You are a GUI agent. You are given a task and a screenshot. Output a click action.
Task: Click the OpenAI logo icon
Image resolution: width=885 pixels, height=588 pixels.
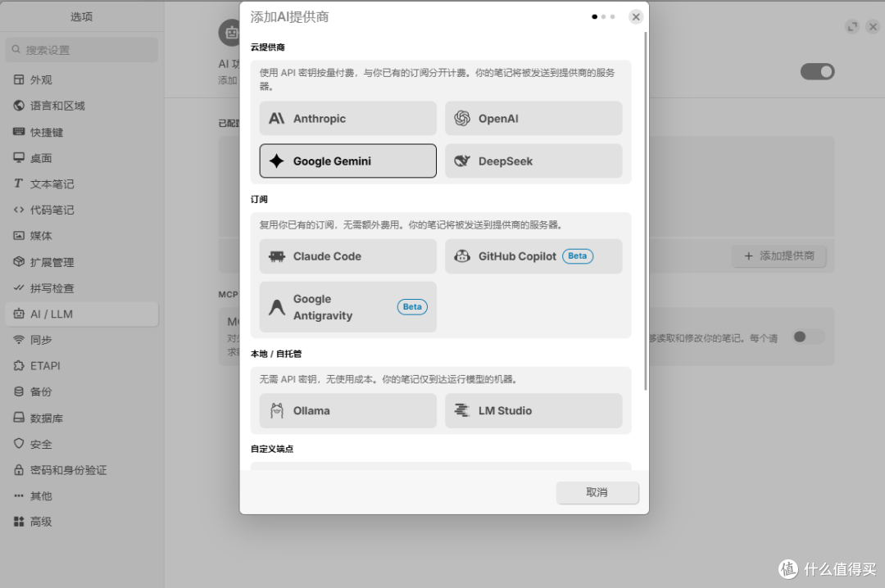462,119
